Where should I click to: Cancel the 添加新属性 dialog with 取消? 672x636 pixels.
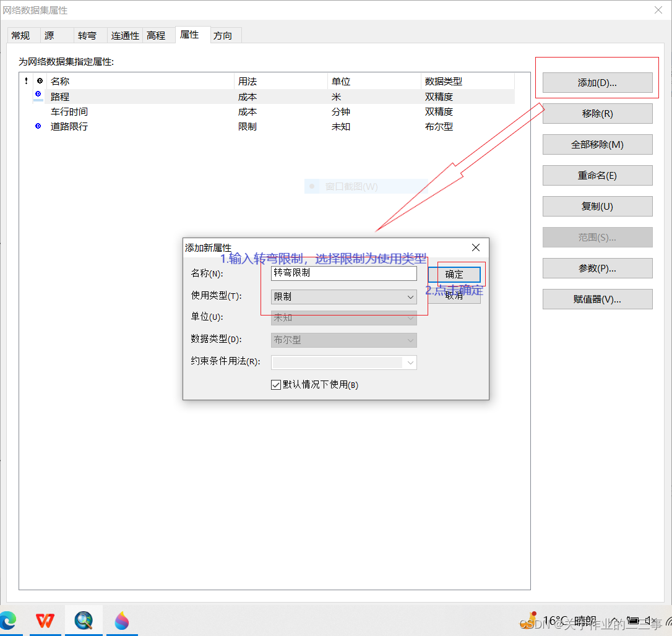pyautogui.click(x=454, y=296)
